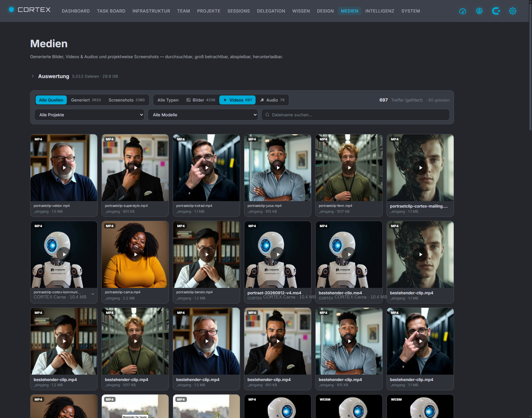Screen dimensions: 532x418
Task: Play the portraetclip-carna.mp4 clip
Action: [135, 254]
